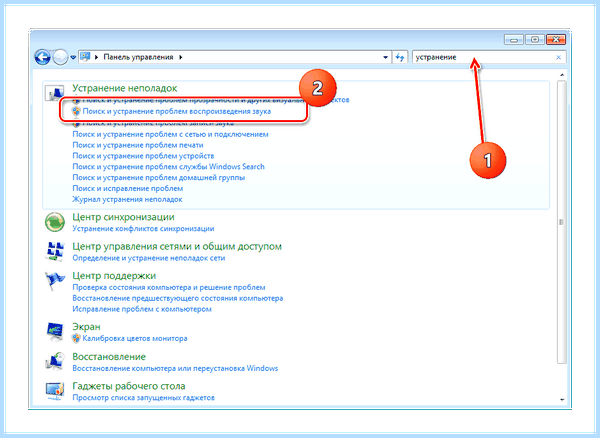The height and width of the screenshot is (438, 600).
Task: Expand the arrow before Панель управления breadcrumb
Action: 96,57
